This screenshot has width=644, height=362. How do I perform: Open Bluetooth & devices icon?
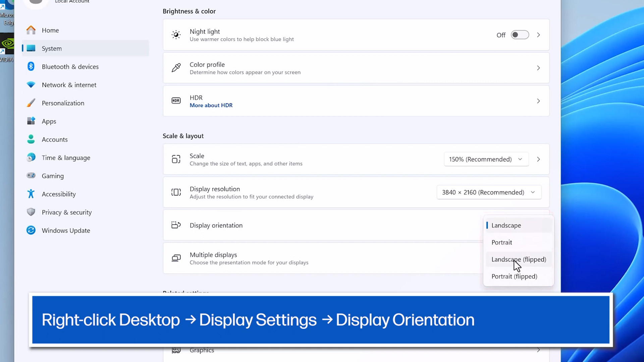pyautogui.click(x=31, y=66)
